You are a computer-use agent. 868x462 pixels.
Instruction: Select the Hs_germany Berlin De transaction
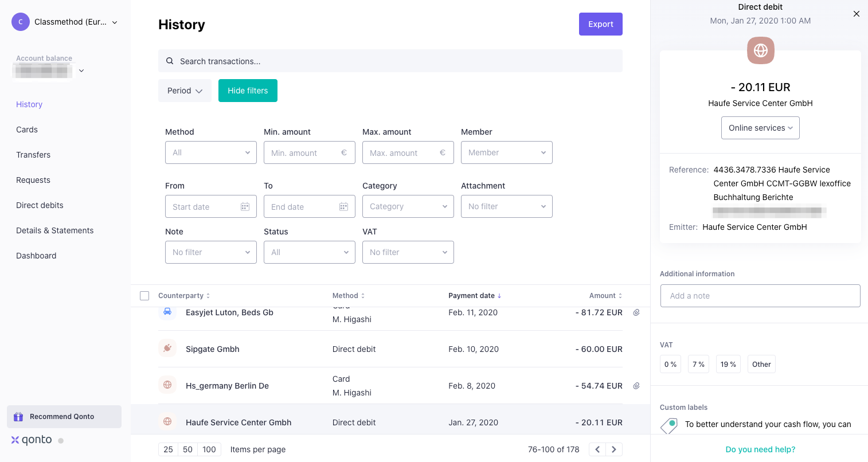coord(390,386)
